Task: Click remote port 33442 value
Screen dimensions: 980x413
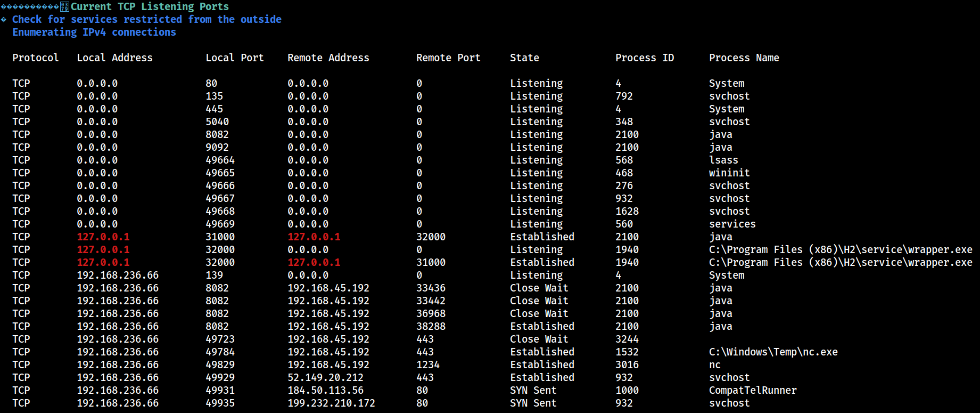Action: click(x=431, y=301)
